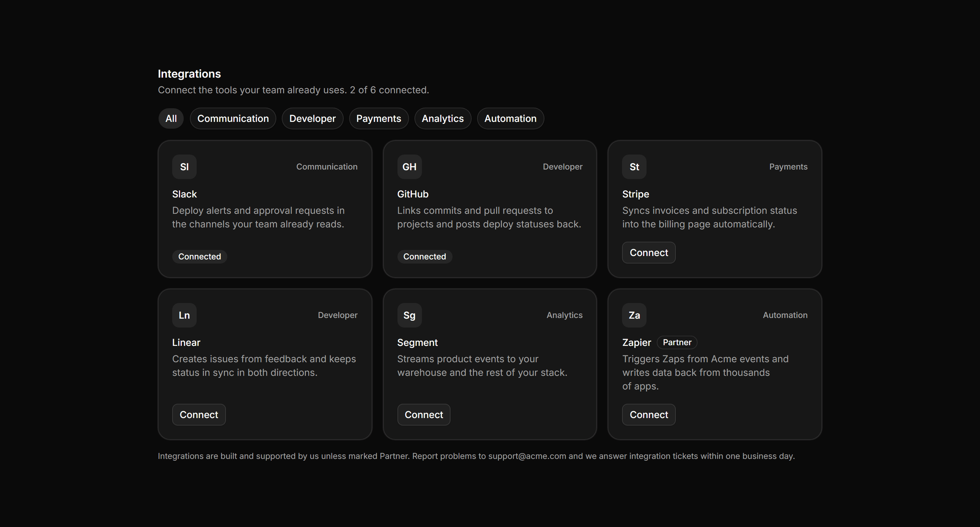Image resolution: width=980 pixels, height=527 pixels.
Task: Click the Stripe 'St' logo icon
Action: (x=634, y=167)
